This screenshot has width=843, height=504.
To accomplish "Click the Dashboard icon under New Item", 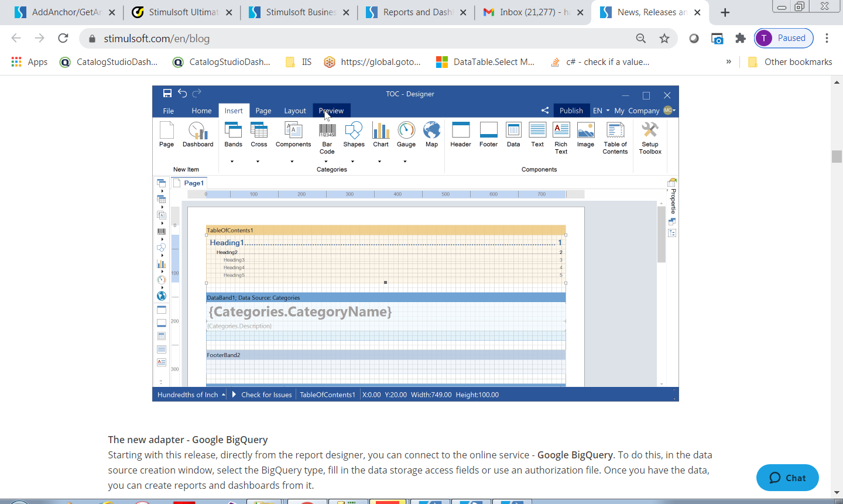I will (x=198, y=134).
